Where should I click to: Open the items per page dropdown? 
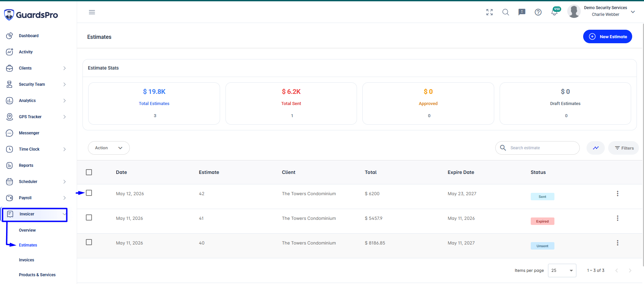(x=562, y=270)
